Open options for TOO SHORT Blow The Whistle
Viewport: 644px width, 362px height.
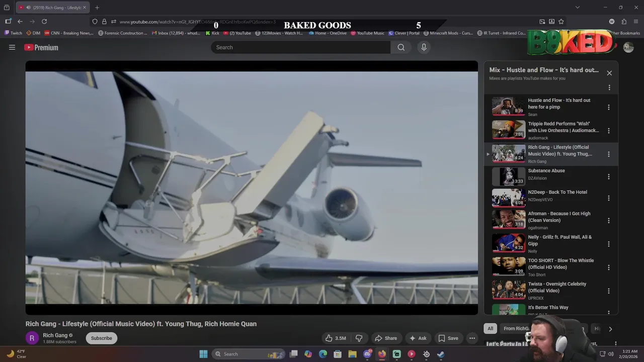[609, 267]
